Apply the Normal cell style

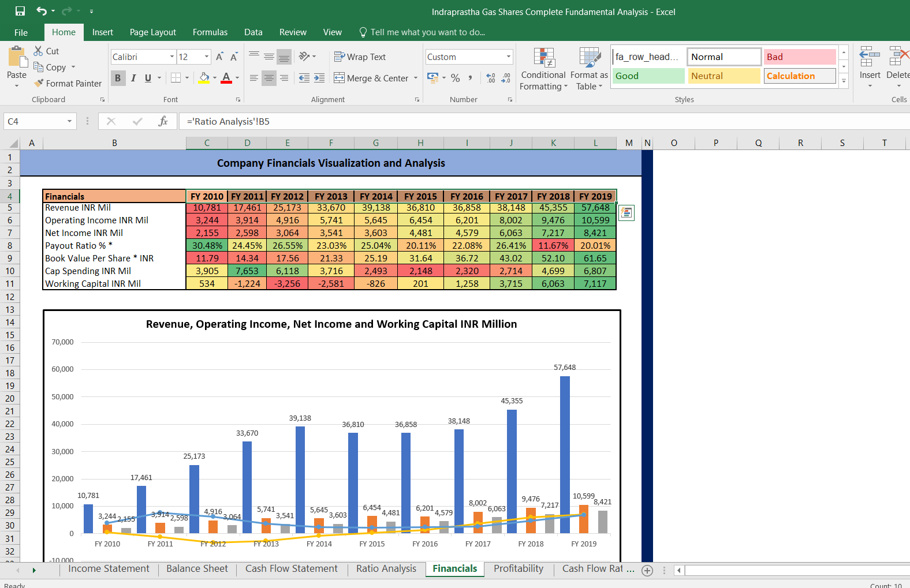coord(724,57)
